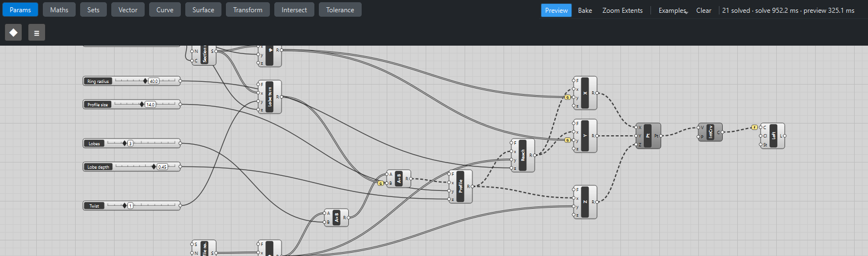This screenshot has height=256, width=868.
Task: Click the C output port of IntCrv node
Action: [x=722, y=132]
